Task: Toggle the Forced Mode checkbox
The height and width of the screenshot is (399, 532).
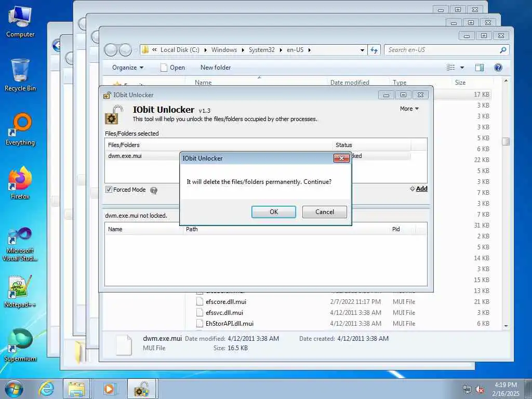Action: coord(109,190)
